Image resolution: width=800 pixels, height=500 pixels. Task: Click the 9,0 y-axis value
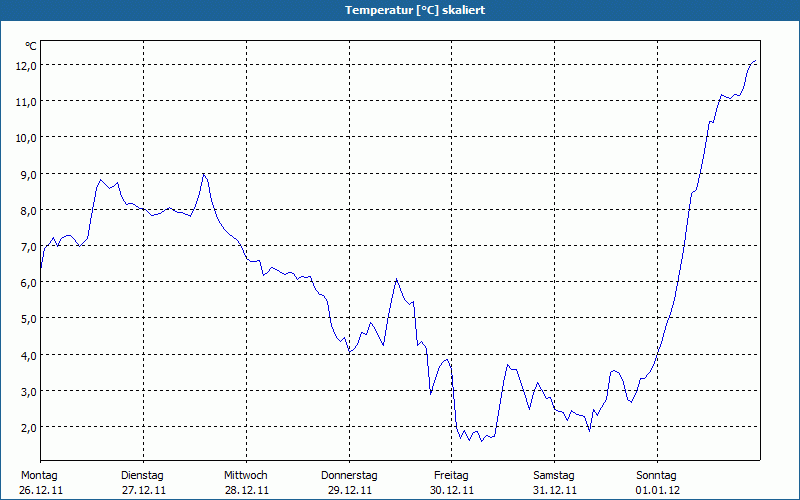[29, 174]
